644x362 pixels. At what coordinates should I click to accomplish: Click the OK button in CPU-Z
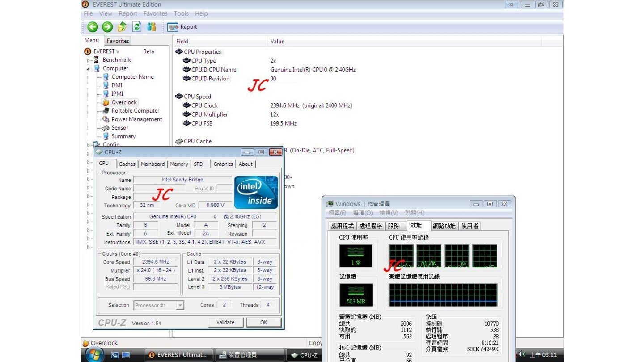[x=264, y=322]
